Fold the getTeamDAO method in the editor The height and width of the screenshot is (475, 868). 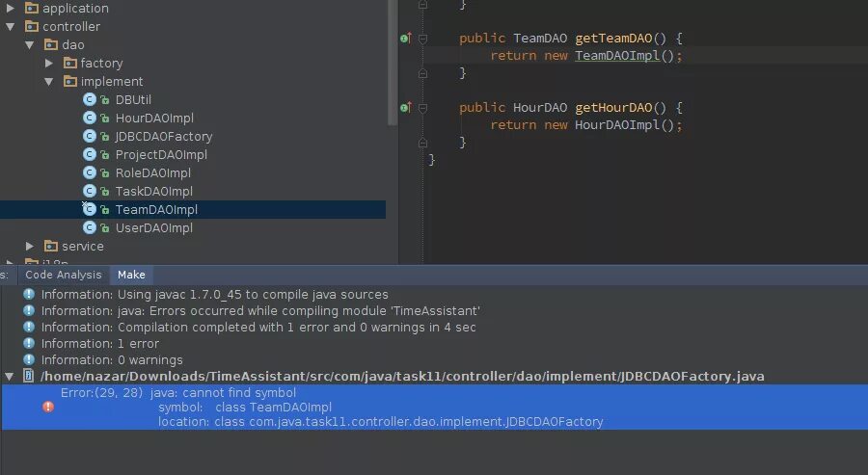(423, 39)
